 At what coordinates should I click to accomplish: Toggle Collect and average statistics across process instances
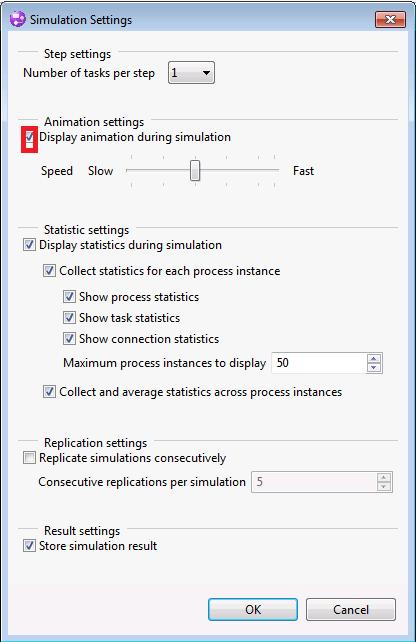point(49,392)
